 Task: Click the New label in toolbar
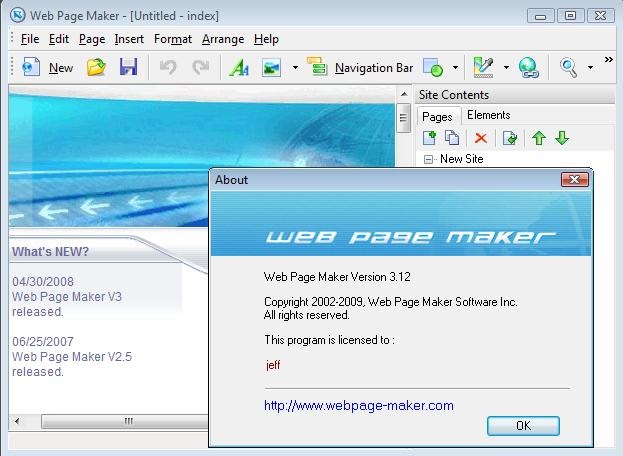(61, 68)
